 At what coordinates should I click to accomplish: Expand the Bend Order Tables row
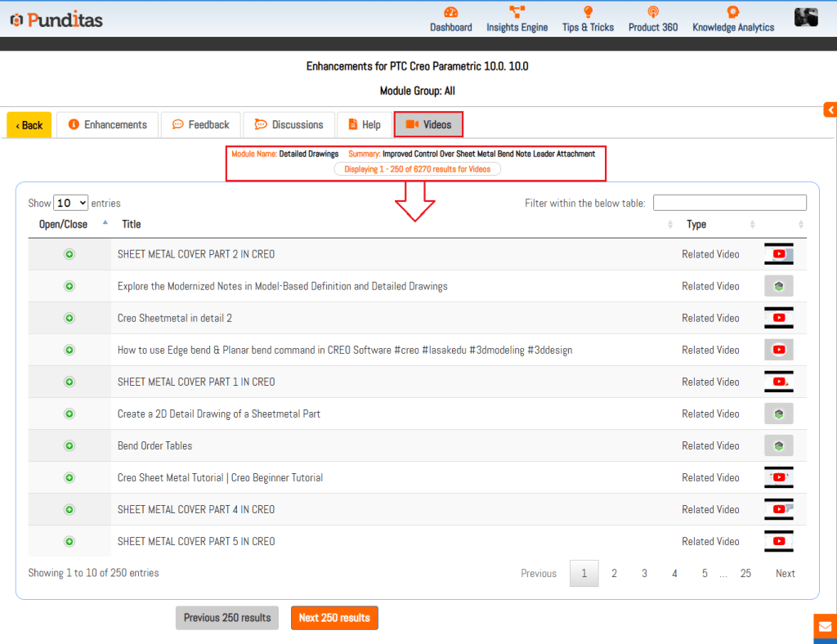[x=69, y=445]
